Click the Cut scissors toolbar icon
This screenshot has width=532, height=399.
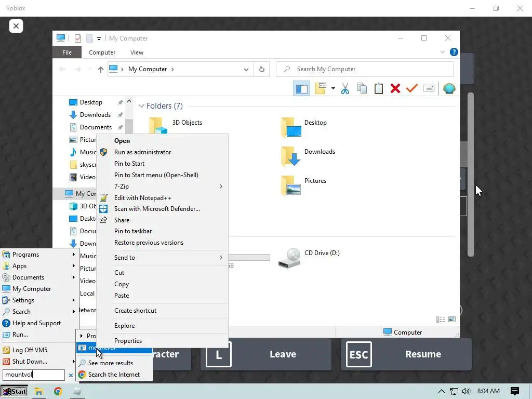345,88
